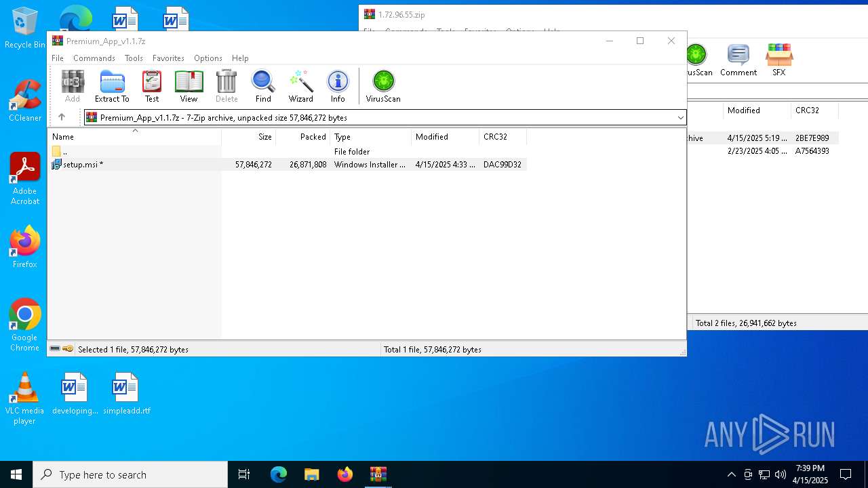Select the Adobe Acrobat desktop icon
Image resolution: width=868 pixels, height=488 pixels.
click(24, 179)
